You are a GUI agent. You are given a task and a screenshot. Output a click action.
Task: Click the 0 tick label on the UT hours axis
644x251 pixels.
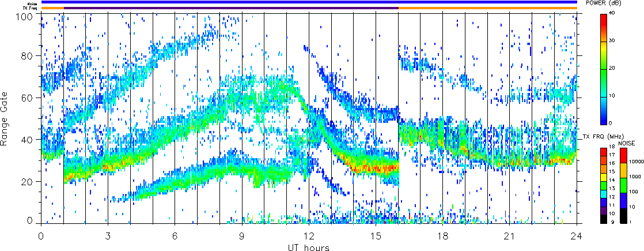(41, 236)
